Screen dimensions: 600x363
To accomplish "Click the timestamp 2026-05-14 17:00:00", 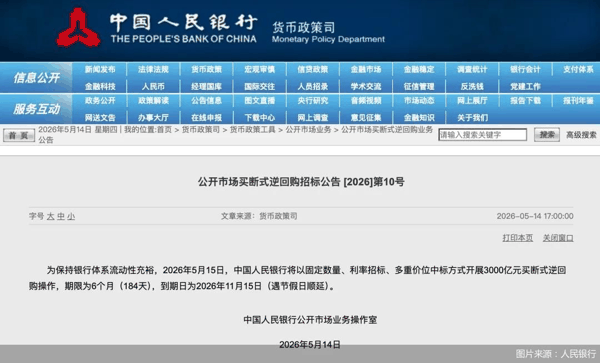I will (x=535, y=216).
